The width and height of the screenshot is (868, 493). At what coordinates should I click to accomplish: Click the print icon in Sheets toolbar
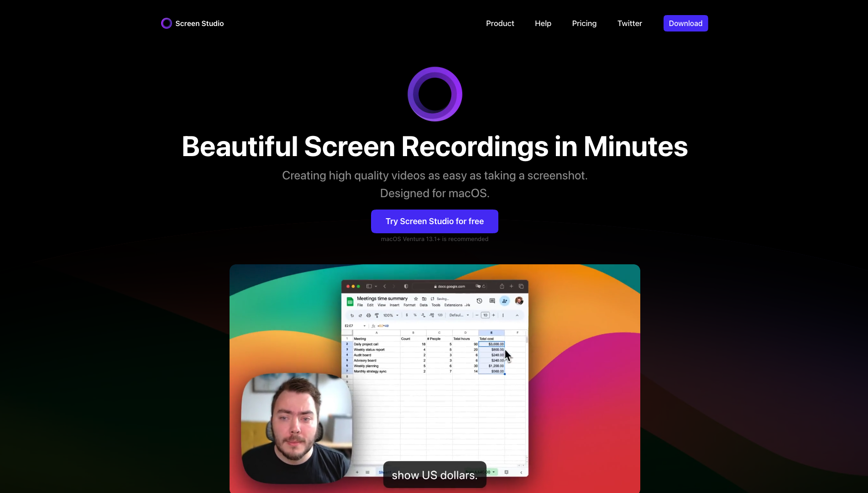click(x=368, y=315)
